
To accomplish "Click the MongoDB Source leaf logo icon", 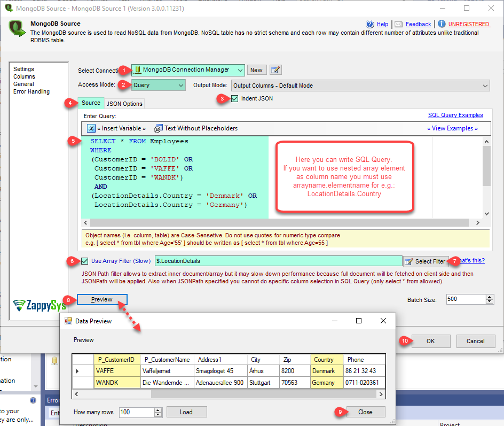I will tap(17, 28).
